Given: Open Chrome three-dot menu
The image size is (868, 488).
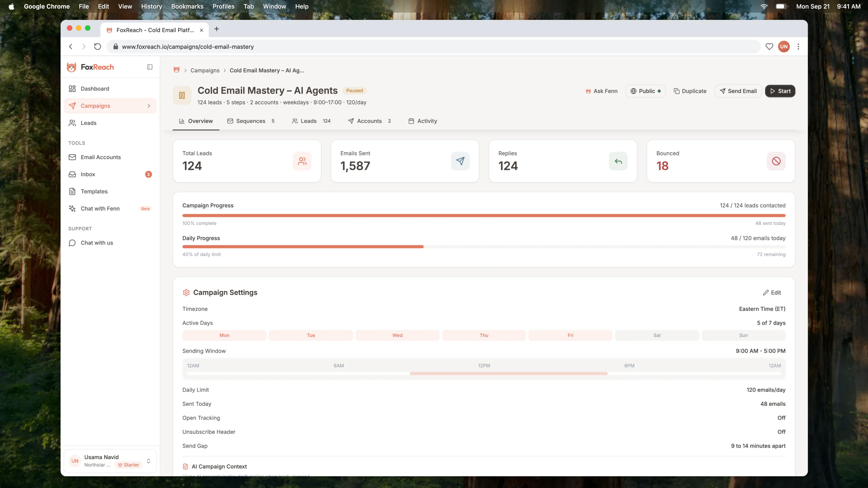Looking at the screenshot, I should click(x=798, y=46).
